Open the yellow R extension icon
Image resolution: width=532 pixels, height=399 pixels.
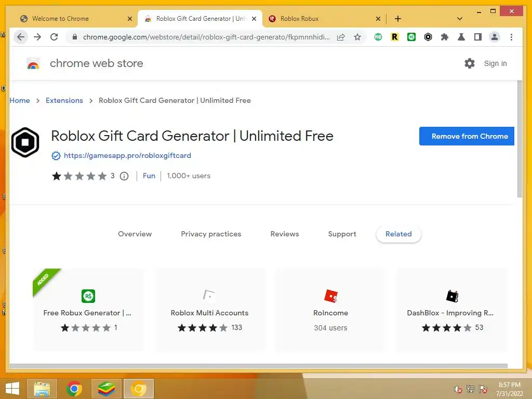tap(395, 37)
